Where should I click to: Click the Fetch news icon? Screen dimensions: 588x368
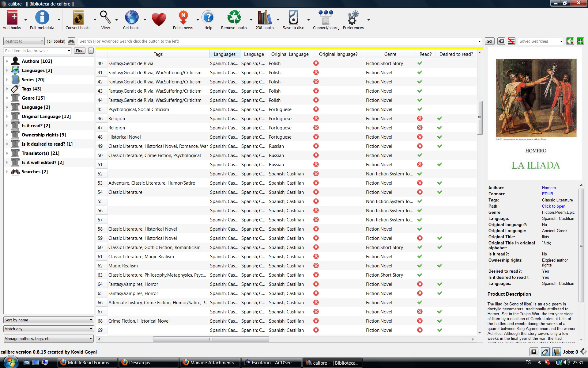(183, 18)
